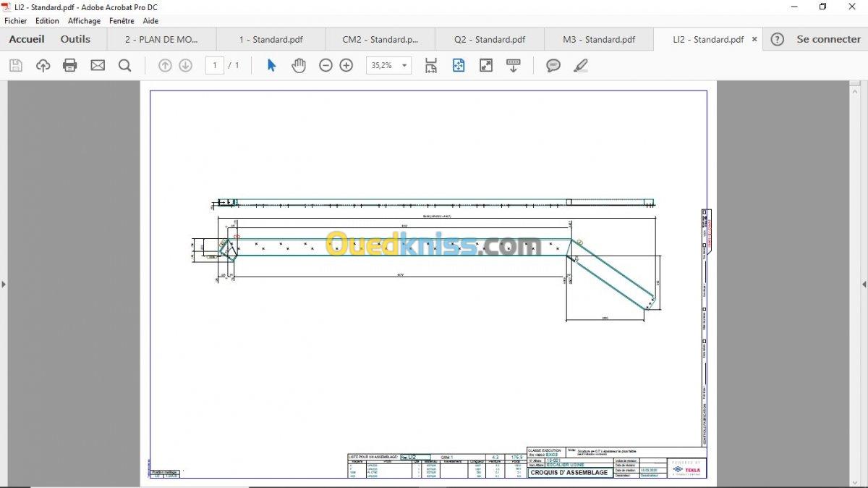
Task: Add a comment note
Action: tap(553, 66)
